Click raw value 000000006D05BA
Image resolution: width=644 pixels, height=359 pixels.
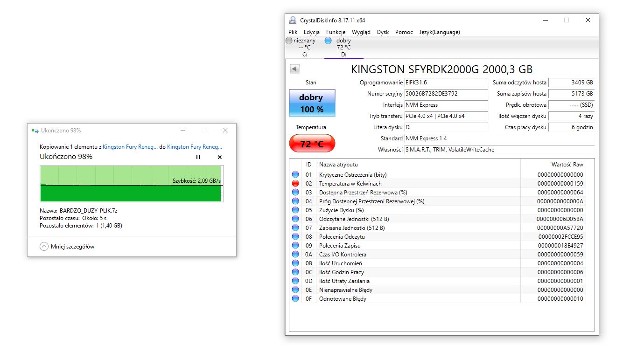tap(560, 219)
